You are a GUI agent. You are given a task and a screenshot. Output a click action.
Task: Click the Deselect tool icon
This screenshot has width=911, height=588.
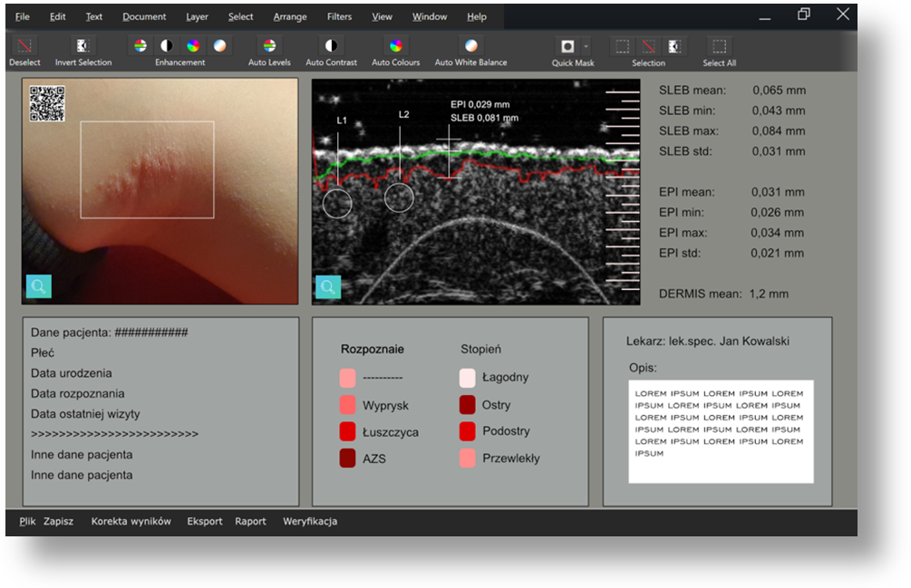24,46
